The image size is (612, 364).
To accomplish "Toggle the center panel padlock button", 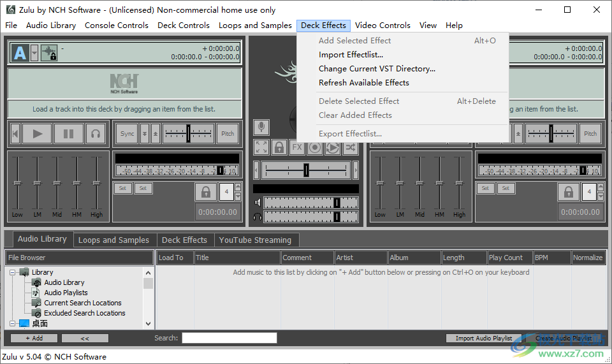I will point(279,148).
